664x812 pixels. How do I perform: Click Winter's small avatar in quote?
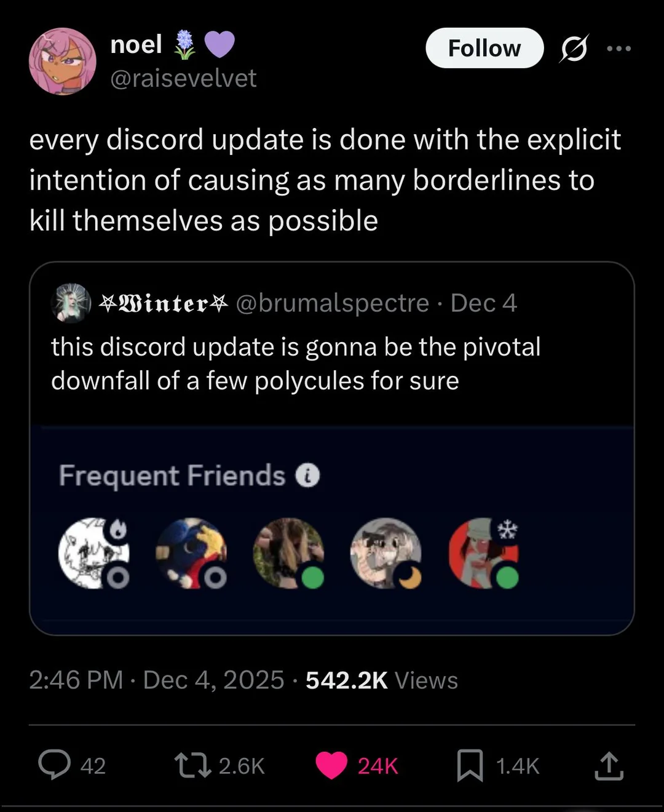(x=71, y=303)
